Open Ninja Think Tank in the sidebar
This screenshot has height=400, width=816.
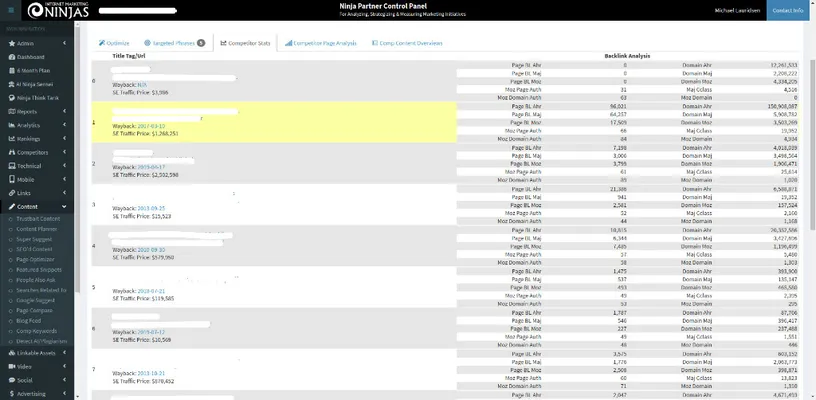click(37, 98)
